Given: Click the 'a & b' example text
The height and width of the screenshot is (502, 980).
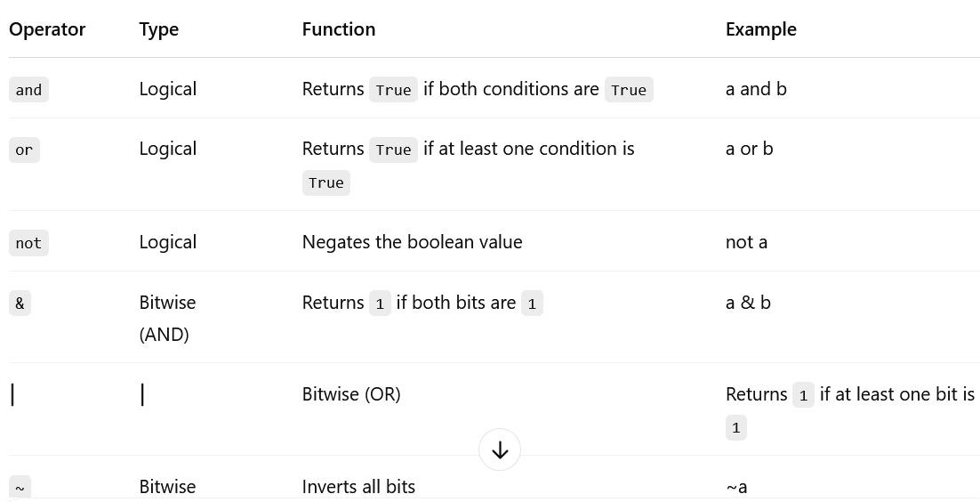Looking at the screenshot, I should (748, 303).
